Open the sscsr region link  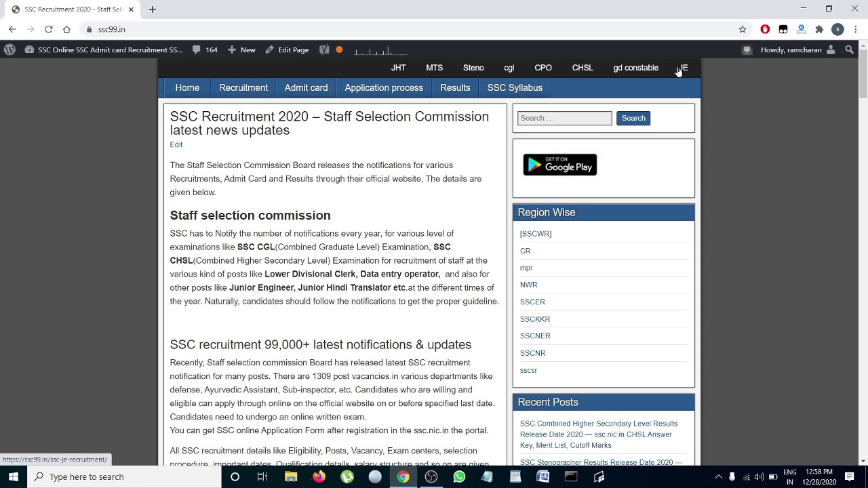click(x=528, y=370)
